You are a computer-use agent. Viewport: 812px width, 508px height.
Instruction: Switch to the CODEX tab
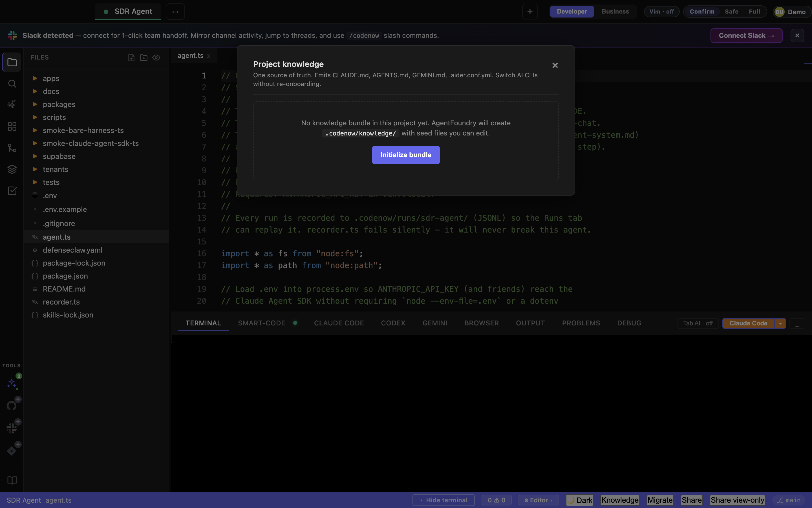click(x=393, y=323)
